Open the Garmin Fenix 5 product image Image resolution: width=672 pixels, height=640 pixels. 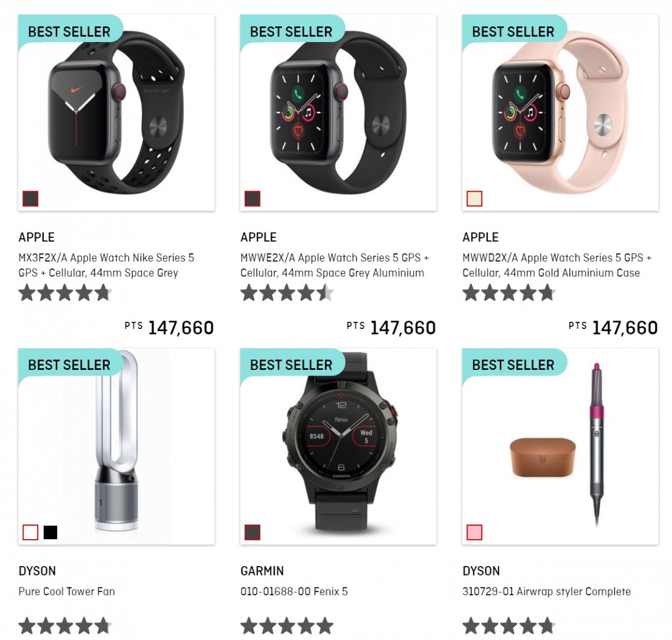tap(338, 446)
